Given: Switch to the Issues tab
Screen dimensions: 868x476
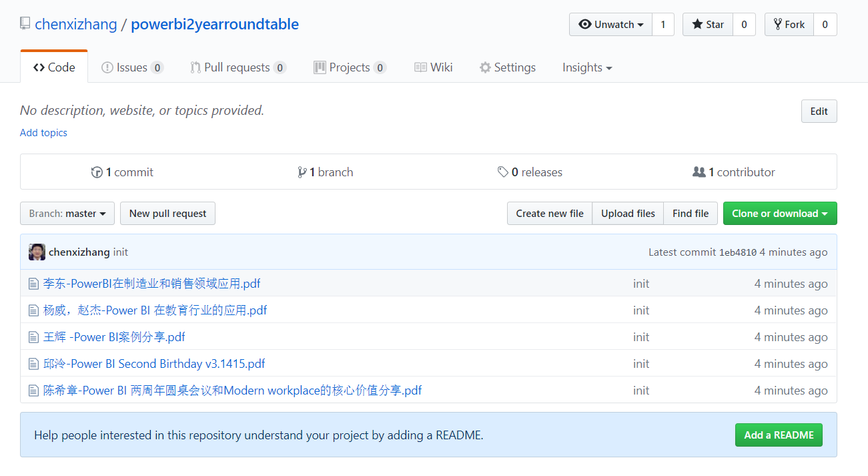Looking at the screenshot, I should pos(131,67).
